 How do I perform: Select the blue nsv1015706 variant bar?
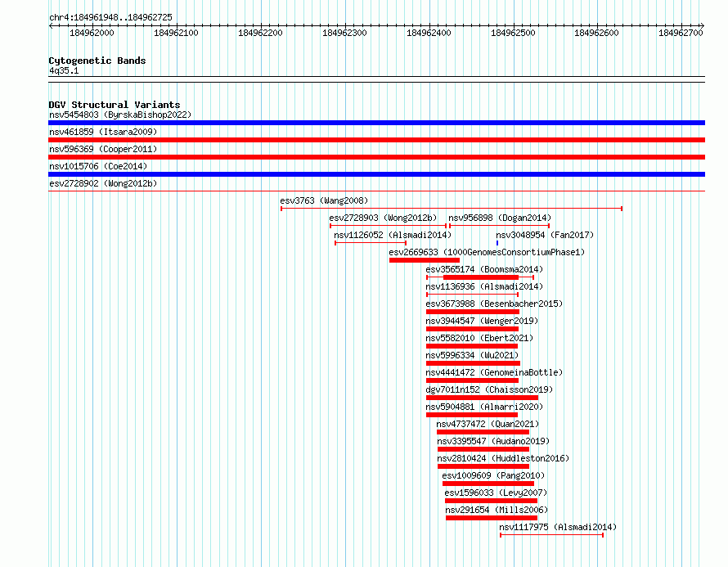tap(376, 174)
